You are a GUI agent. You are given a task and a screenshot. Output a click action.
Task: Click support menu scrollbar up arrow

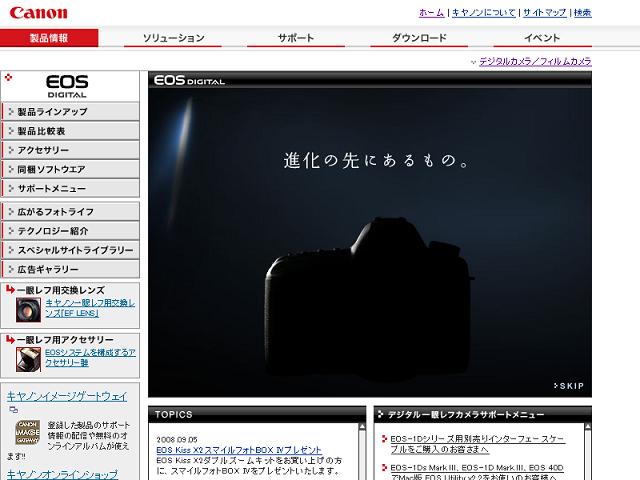click(587, 427)
